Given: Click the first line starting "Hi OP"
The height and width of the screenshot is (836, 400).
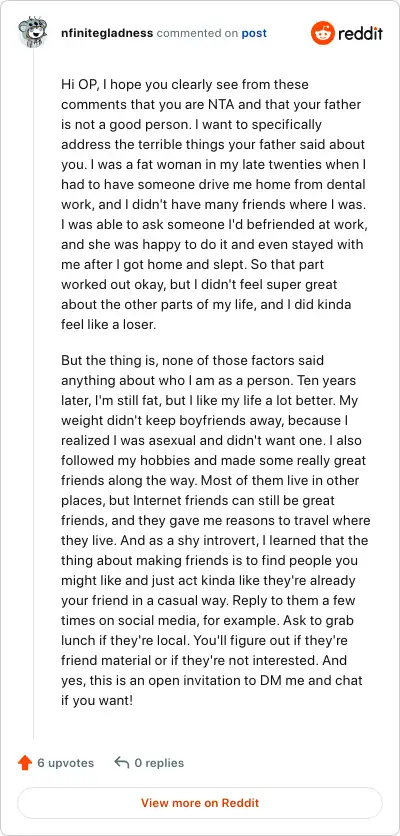Looking at the screenshot, I should coord(185,85).
